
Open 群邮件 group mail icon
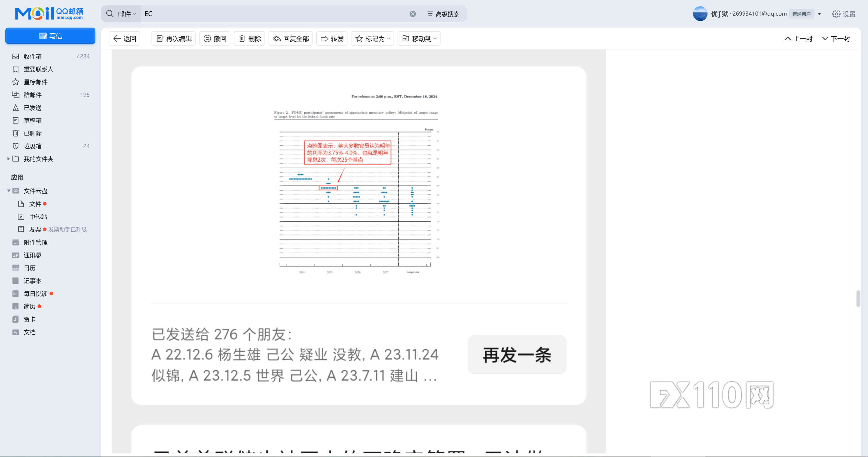(16, 95)
